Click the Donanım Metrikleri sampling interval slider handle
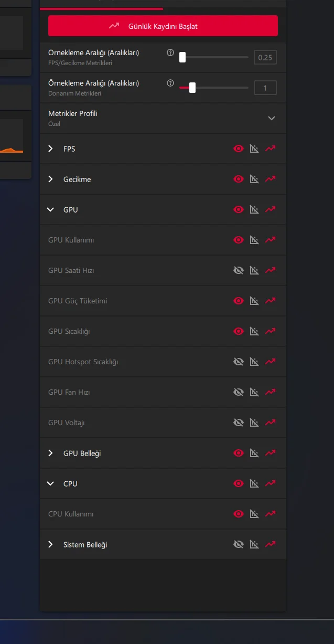The height and width of the screenshot is (644, 334). pos(192,88)
